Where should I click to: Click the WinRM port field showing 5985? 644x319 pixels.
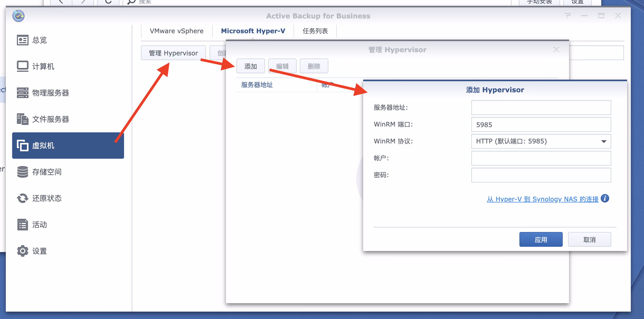click(x=541, y=124)
